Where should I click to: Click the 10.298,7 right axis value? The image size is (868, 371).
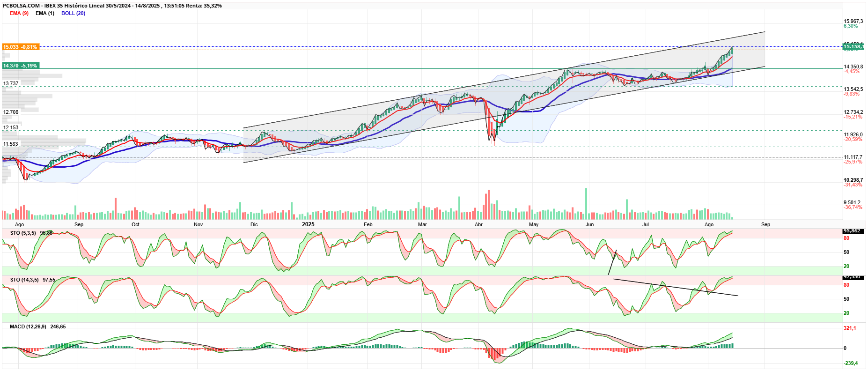click(853, 180)
